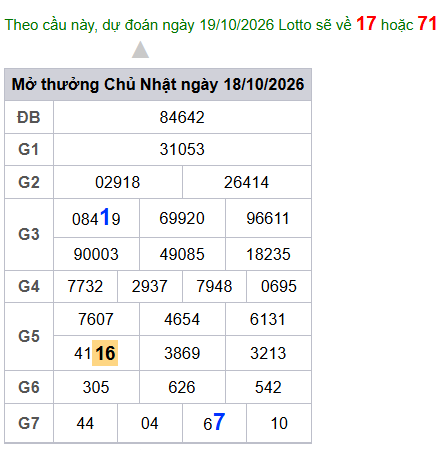Click the G3 value 08419
This screenshot has width=447, height=450.
[x=96, y=218]
